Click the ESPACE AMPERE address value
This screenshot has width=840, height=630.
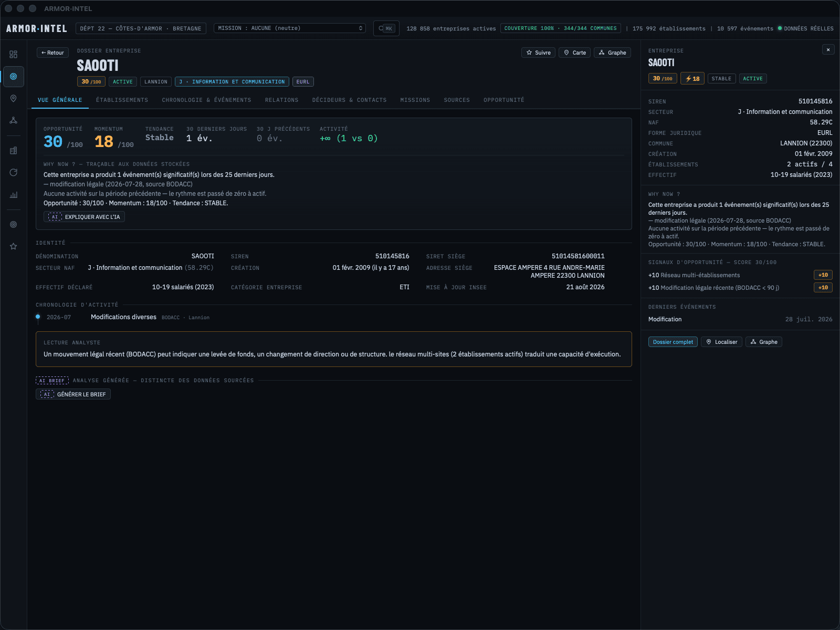549,271
